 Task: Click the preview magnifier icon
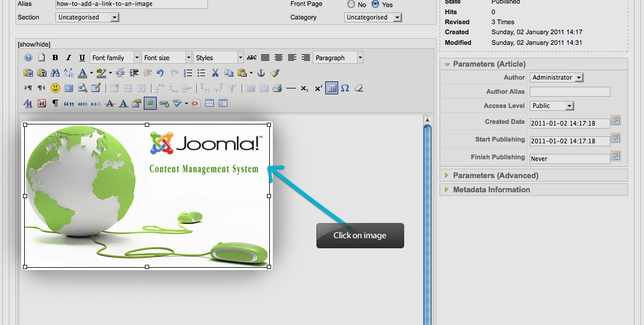pos(82,88)
